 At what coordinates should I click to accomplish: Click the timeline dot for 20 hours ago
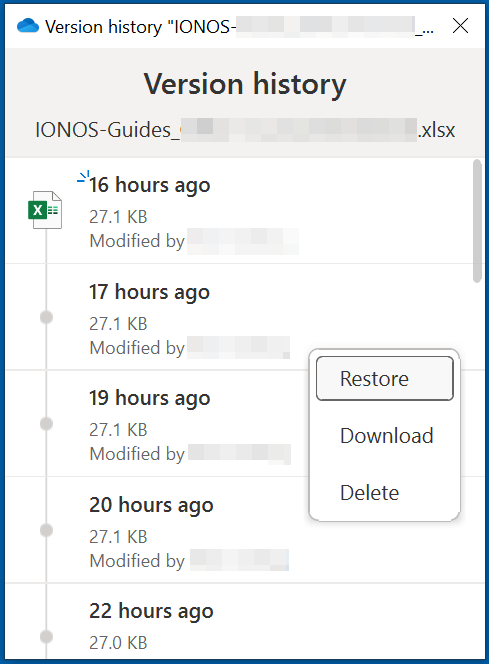tap(46, 530)
